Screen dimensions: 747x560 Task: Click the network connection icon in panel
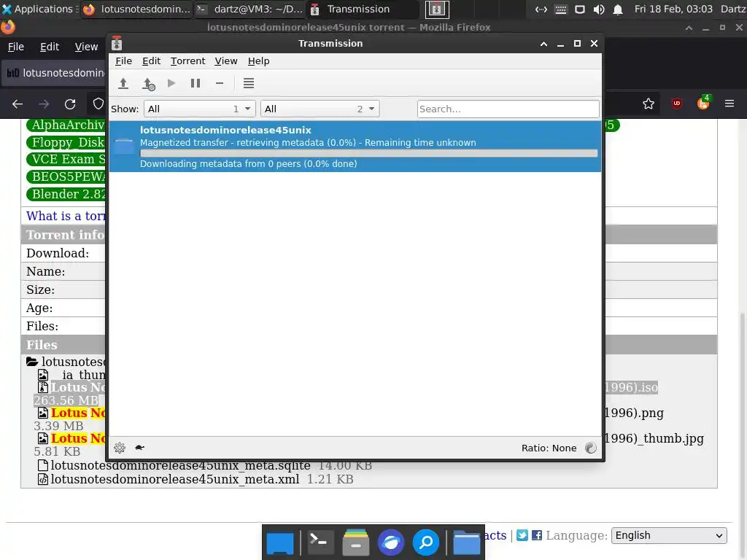coord(541,9)
